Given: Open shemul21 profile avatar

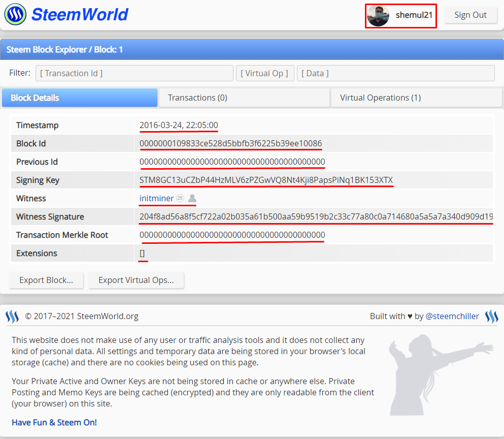Looking at the screenshot, I should [x=378, y=16].
